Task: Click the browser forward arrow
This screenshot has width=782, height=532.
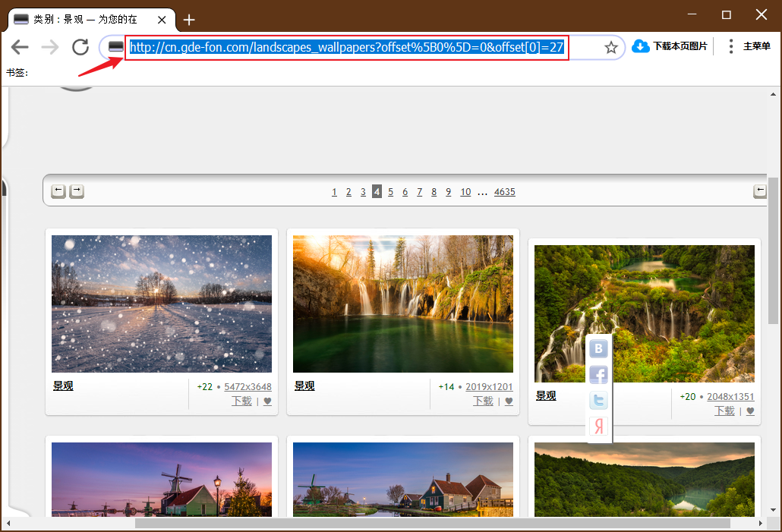Action: point(50,47)
